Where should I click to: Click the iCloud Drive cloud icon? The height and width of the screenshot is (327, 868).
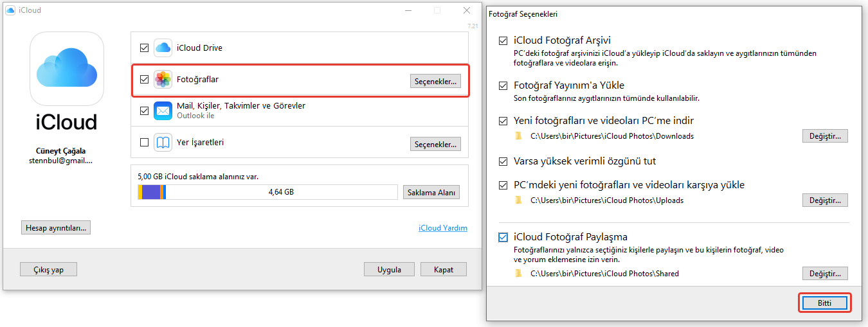click(163, 48)
